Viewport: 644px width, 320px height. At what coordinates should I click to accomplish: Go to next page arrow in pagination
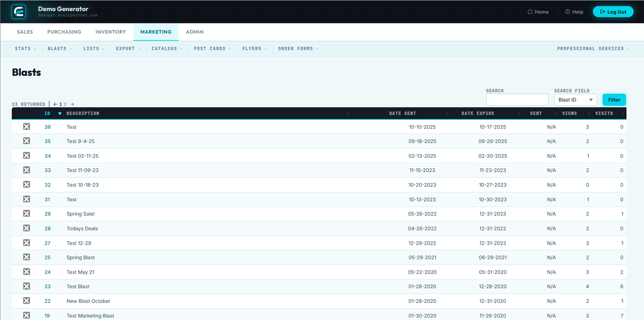72,104
